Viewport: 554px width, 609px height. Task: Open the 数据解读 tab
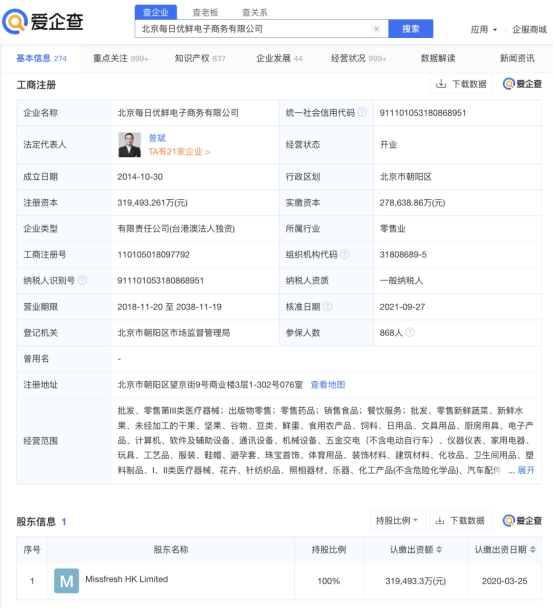coord(438,58)
